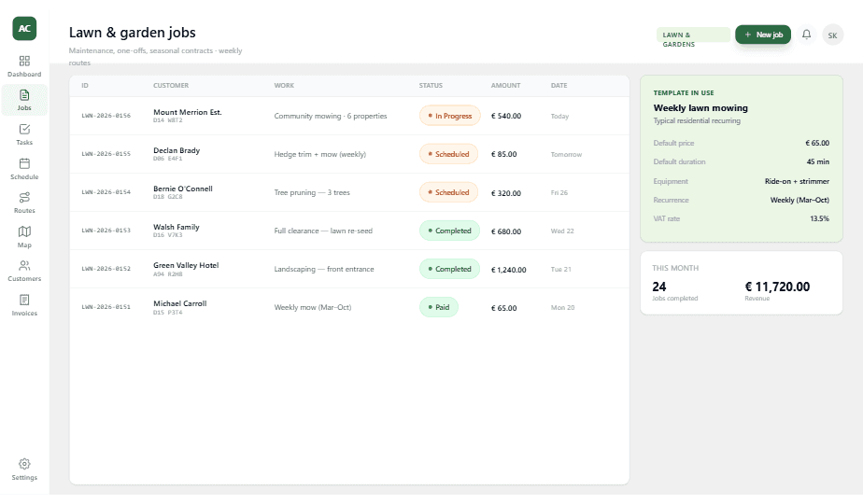The image size is (863, 504).
Task: Open the Customers people icon
Action: (24, 266)
